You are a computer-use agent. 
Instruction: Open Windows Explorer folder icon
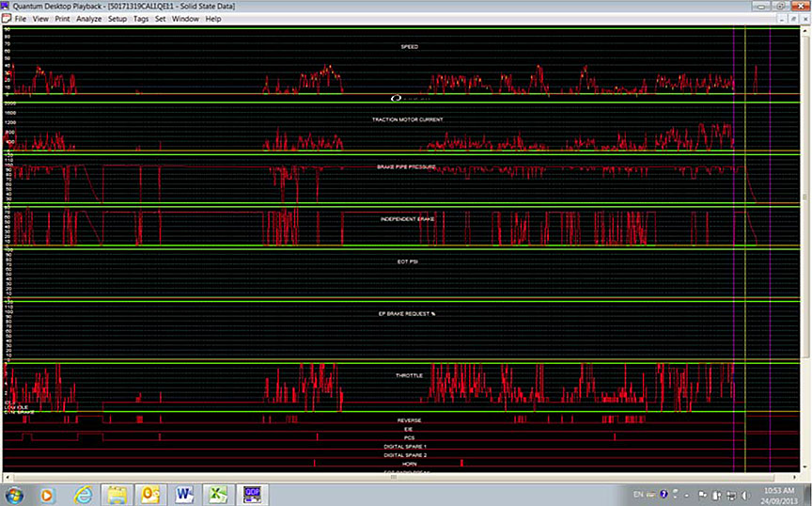tap(117, 494)
